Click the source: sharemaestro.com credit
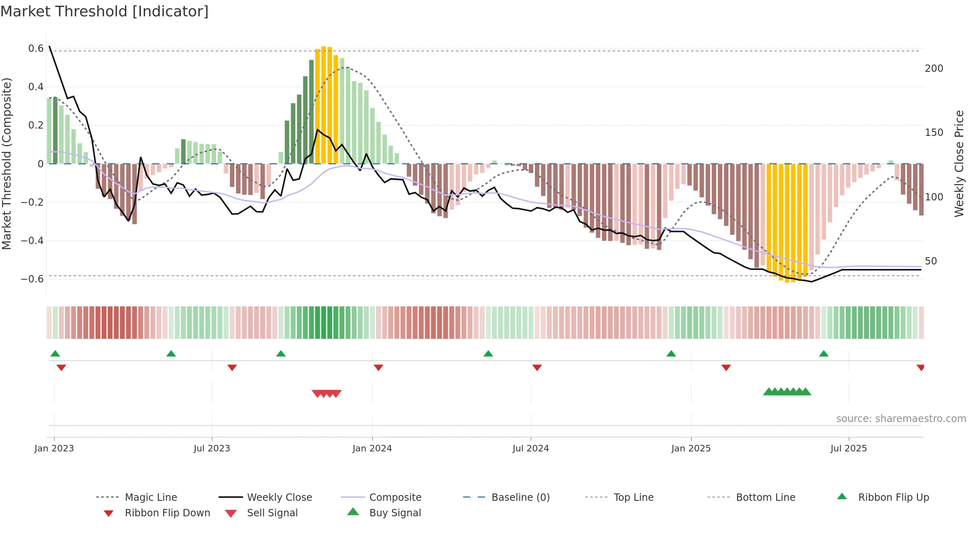Image resolution: width=980 pixels, height=551 pixels. click(901, 419)
